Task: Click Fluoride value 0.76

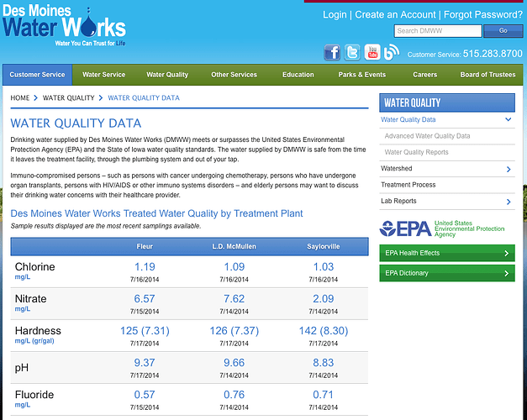Action: click(235, 395)
